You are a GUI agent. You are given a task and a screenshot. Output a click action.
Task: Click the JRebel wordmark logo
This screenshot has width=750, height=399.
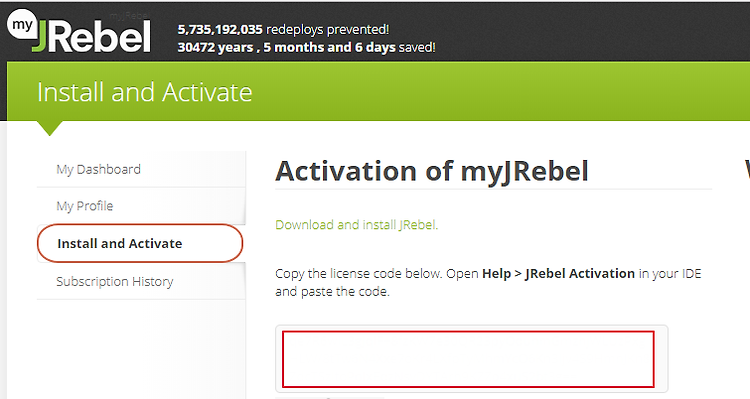tap(92, 37)
